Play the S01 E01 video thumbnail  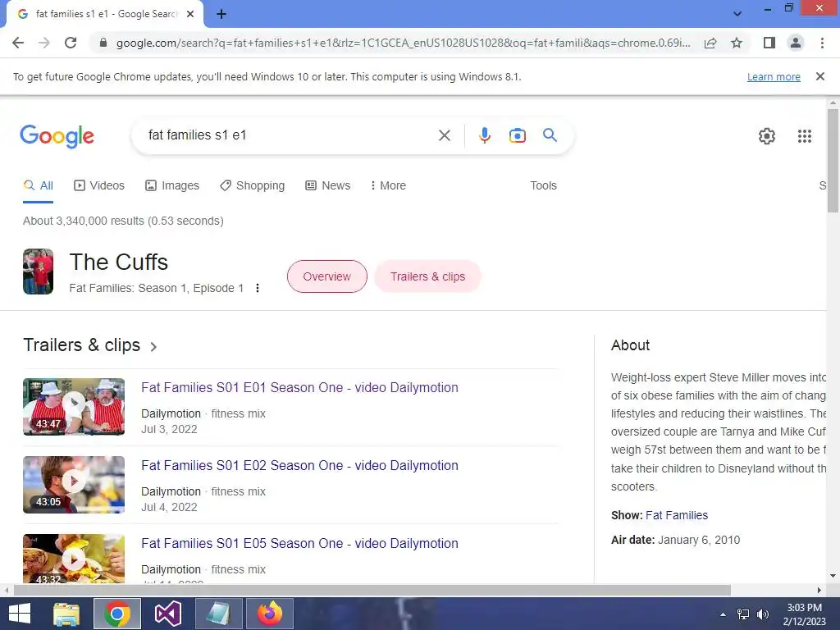tap(74, 407)
